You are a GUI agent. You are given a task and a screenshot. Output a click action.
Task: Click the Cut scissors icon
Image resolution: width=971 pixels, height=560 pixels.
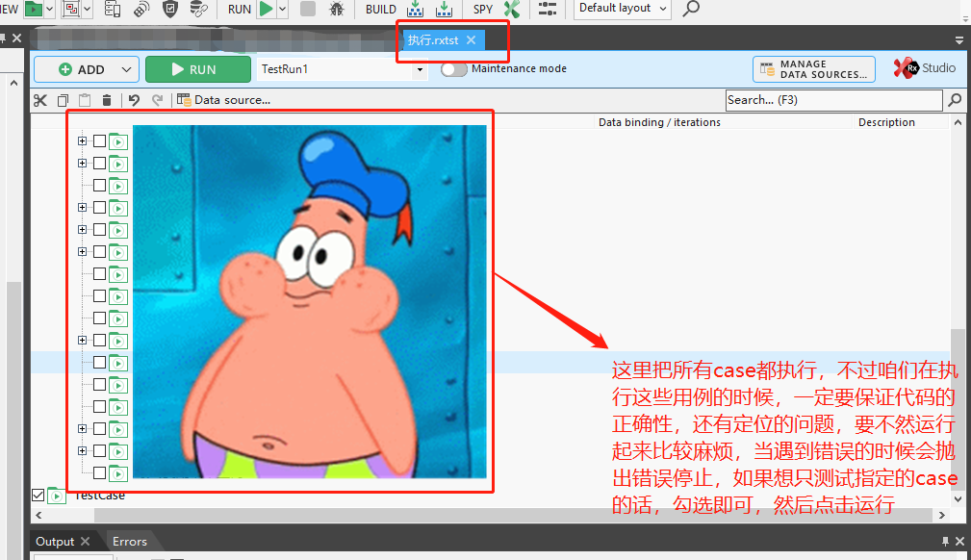click(40, 100)
